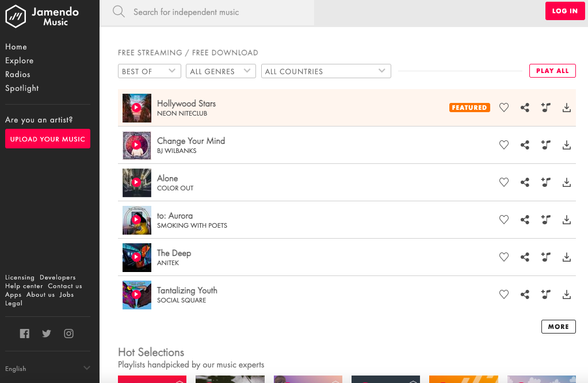Share the Alone track
The width and height of the screenshot is (588, 383).
click(525, 182)
